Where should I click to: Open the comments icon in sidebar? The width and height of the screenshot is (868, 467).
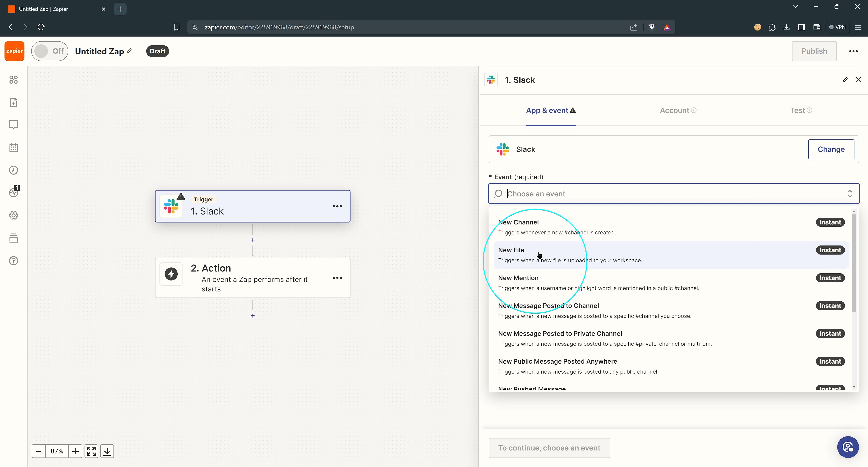(x=14, y=125)
